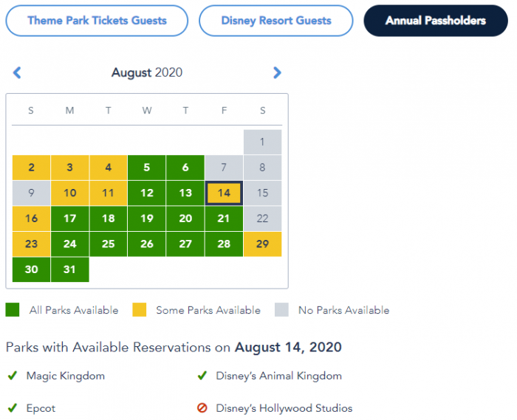
Task: Click the Magic Kingdom park name
Action: [x=66, y=376]
